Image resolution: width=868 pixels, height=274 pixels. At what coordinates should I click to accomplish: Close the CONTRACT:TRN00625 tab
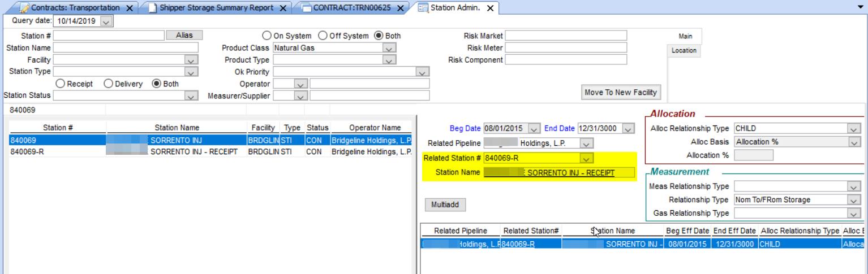(400, 7)
